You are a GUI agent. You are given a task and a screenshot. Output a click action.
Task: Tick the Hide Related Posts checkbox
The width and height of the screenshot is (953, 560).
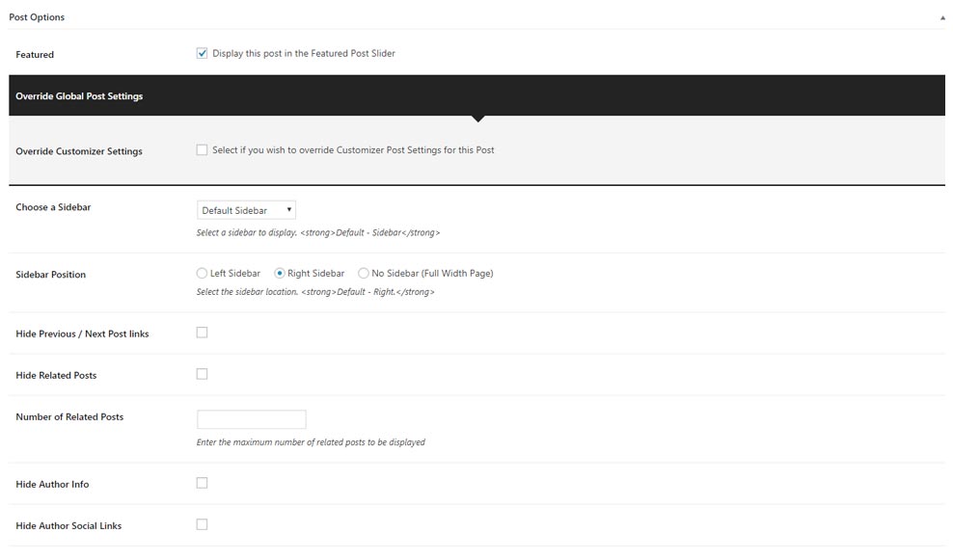click(x=202, y=374)
